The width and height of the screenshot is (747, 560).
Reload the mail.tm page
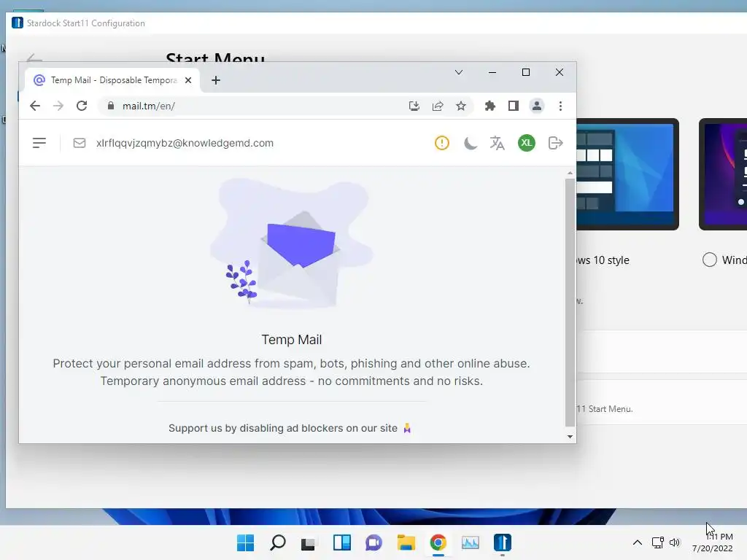pos(82,106)
